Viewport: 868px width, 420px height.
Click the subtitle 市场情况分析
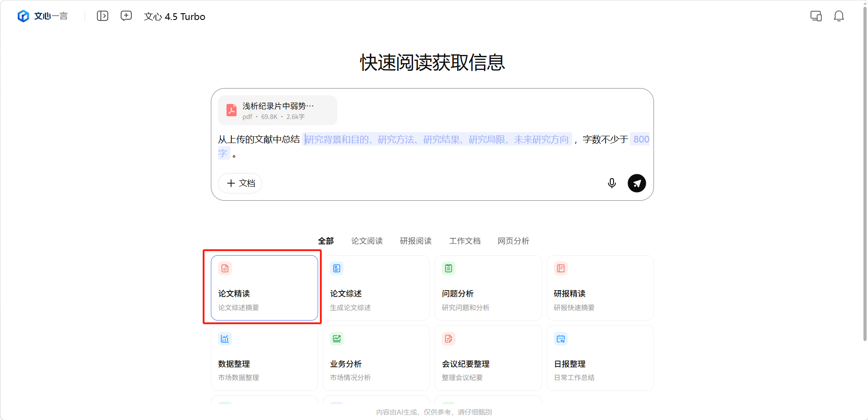pyautogui.click(x=350, y=378)
